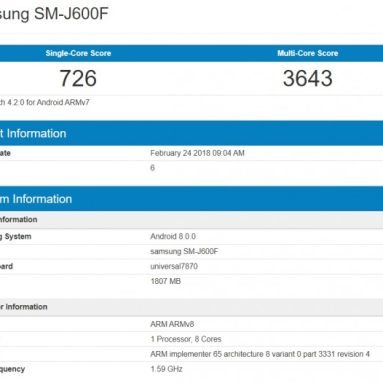383x383 pixels.
Task: Select the date 'February 24 2018 09:04 AM'
Action: coord(197,153)
